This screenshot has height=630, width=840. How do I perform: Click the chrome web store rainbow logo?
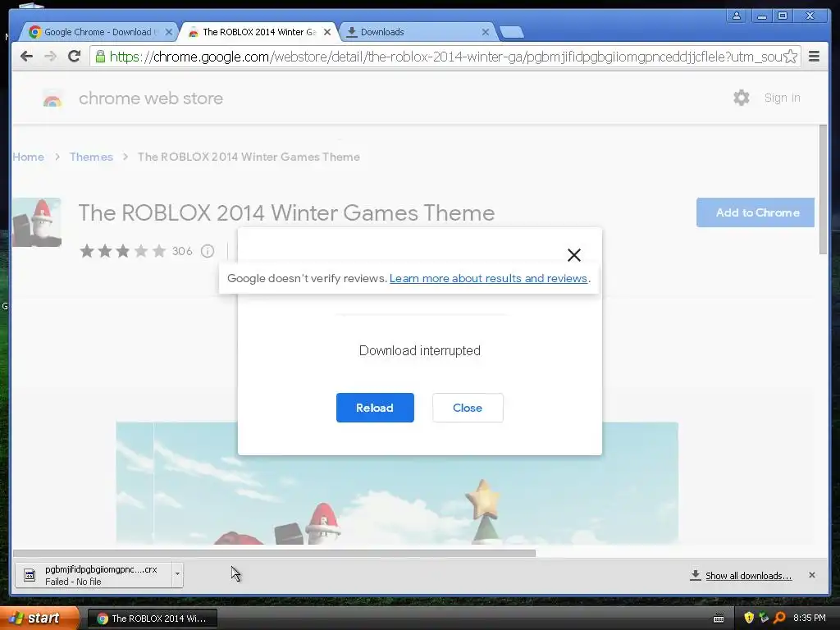click(x=52, y=99)
